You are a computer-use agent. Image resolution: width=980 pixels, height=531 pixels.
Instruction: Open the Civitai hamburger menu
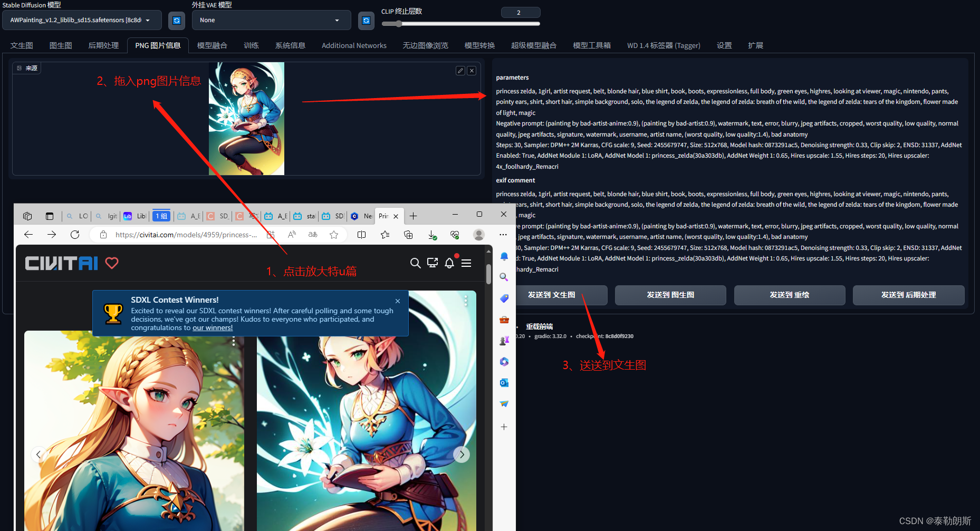pos(466,263)
